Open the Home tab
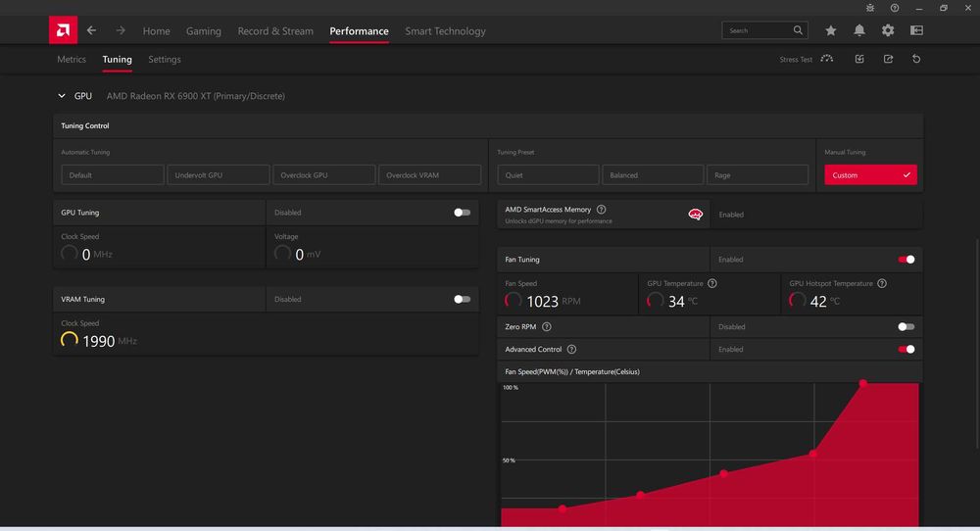Viewport: 980px width, 531px height. pyautogui.click(x=156, y=30)
